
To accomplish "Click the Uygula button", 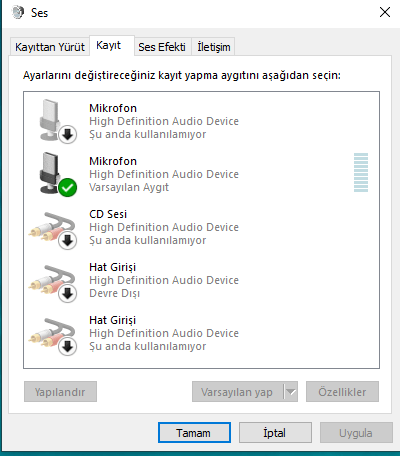I will (356, 433).
